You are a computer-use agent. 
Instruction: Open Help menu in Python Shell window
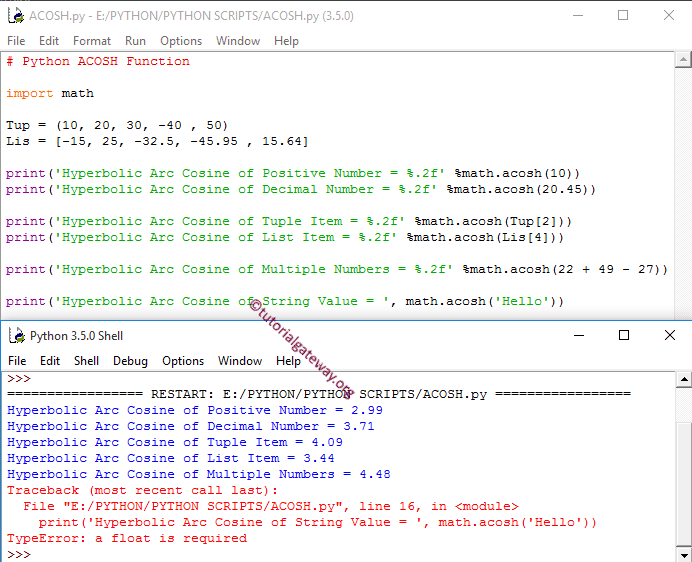(288, 361)
